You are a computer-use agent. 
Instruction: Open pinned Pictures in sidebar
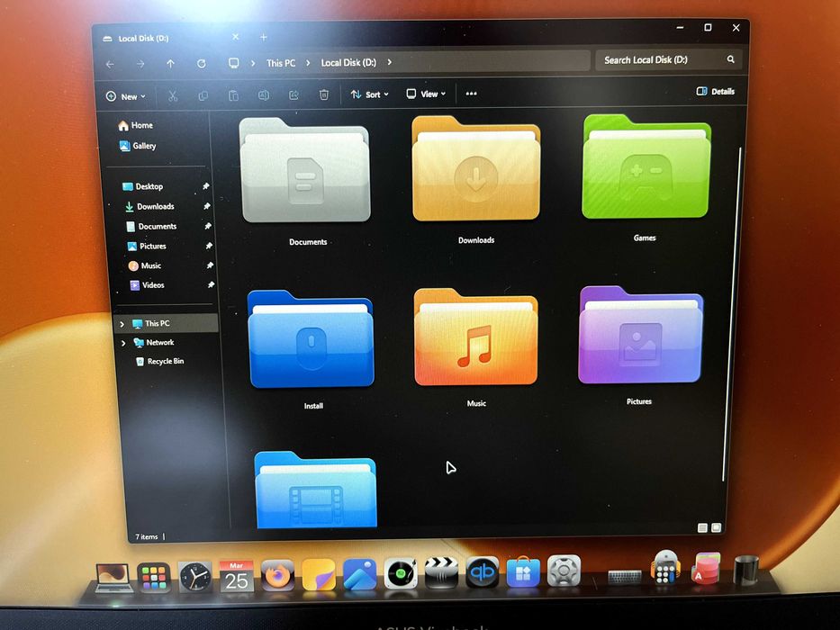click(x=147, y=246)
